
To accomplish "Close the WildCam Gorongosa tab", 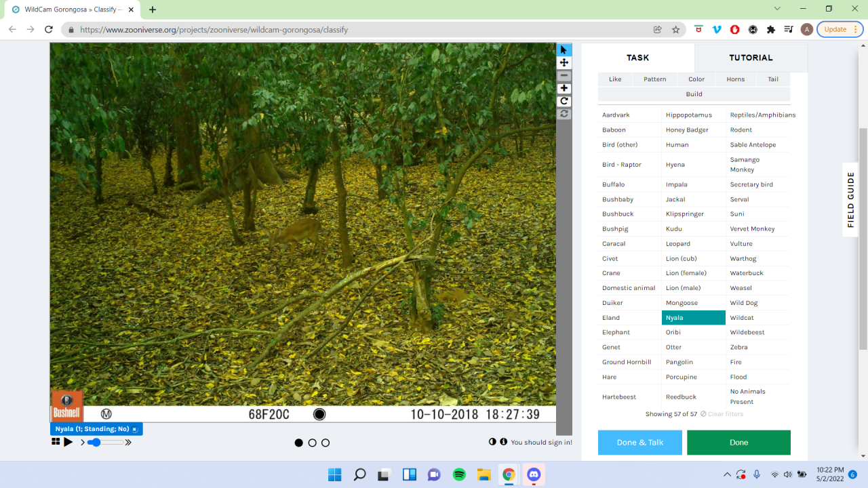I will [x=132, y=9].
